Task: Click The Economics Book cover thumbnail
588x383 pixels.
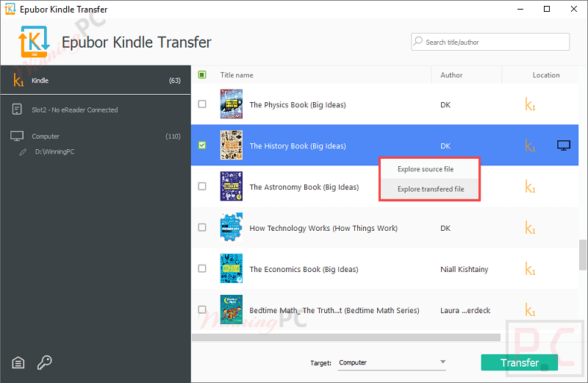Action: click(232, 268)
